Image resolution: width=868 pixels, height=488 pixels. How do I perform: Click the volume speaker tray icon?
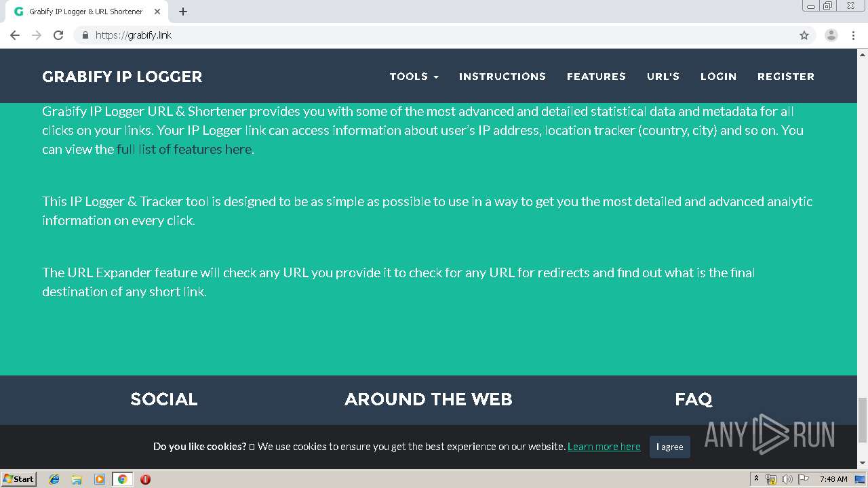(x=787, y=479)
